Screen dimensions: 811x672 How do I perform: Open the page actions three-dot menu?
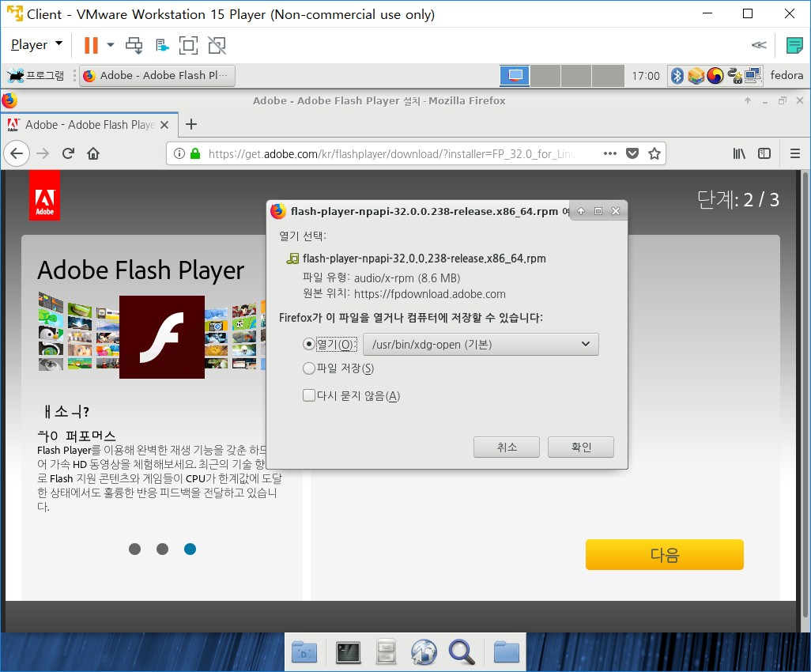609,153
